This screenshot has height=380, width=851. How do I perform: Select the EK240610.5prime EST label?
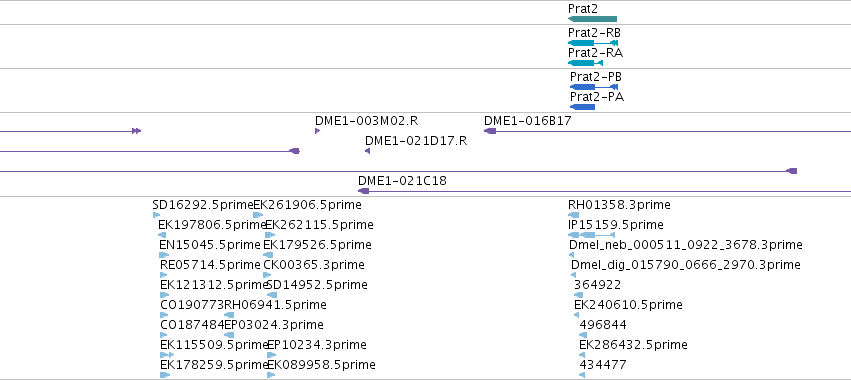[x=628, y=306]
